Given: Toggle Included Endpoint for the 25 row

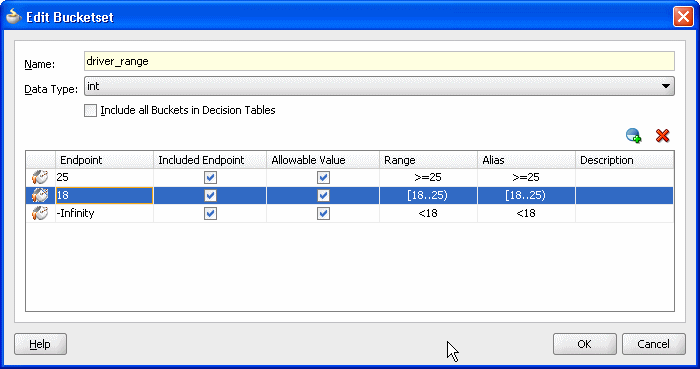Looking at the screenshot, I should click(x=210, y=178).
